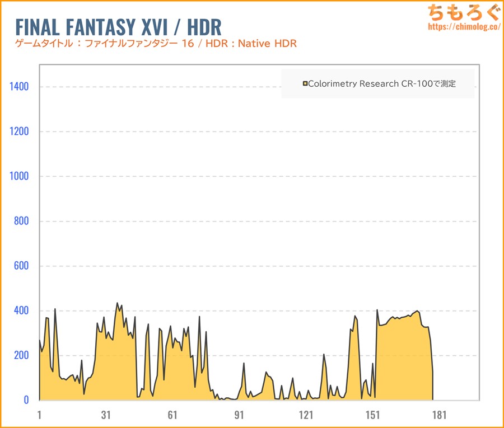Click the x-axis tick labeled 1
This screenshot has height=428, width=504.
tap(39, 415)
